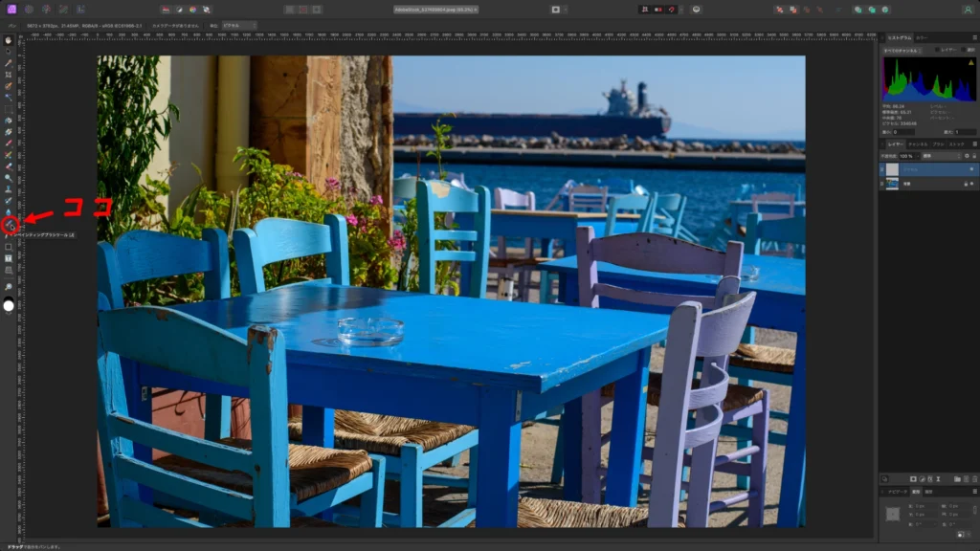Select the View (hand) tool
This screenshot has width=980, height=551.
tap(9, 40)
